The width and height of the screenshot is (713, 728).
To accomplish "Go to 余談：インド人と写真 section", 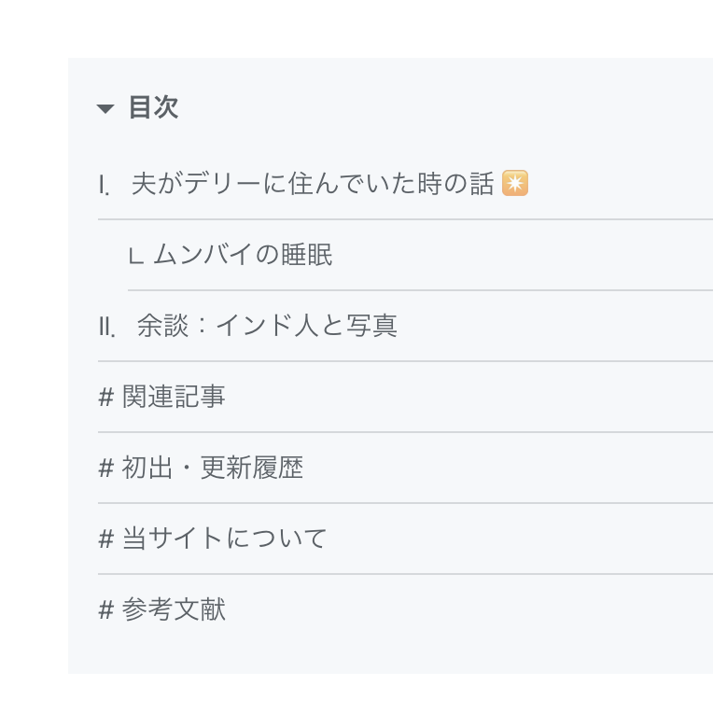I will [267, 326].
